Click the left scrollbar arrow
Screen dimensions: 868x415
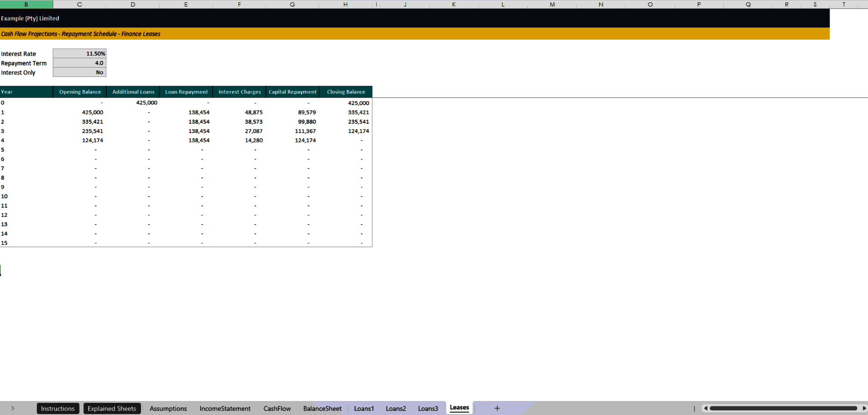click(x=707, y=408)
